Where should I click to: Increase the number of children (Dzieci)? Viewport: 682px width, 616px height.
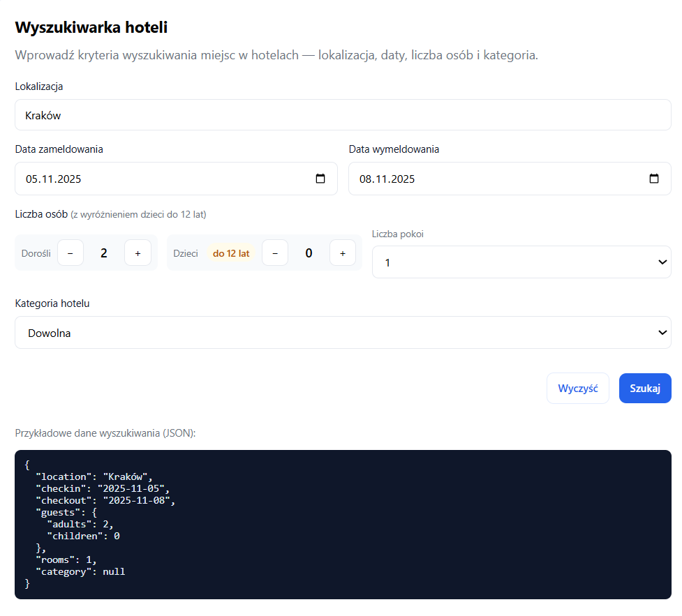[342, 253]
